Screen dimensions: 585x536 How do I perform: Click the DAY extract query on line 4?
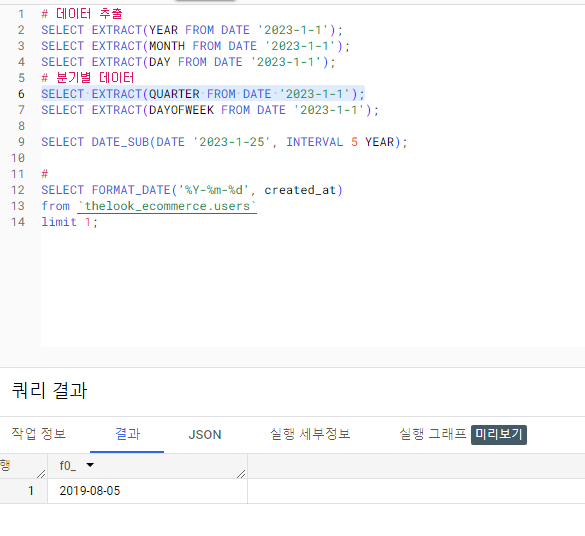(188, 62)
